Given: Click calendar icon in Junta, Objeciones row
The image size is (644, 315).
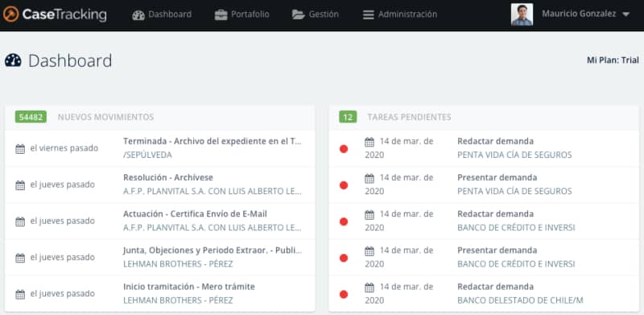Looking at the screenshot, I should pyautogui.click(x=20, y=259).
